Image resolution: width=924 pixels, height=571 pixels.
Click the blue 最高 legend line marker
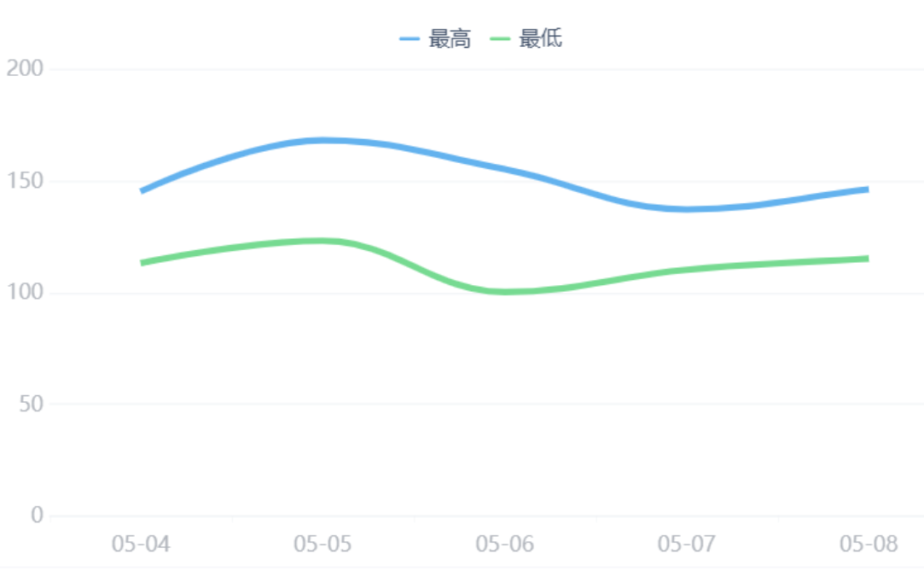(x=410, y=39)
